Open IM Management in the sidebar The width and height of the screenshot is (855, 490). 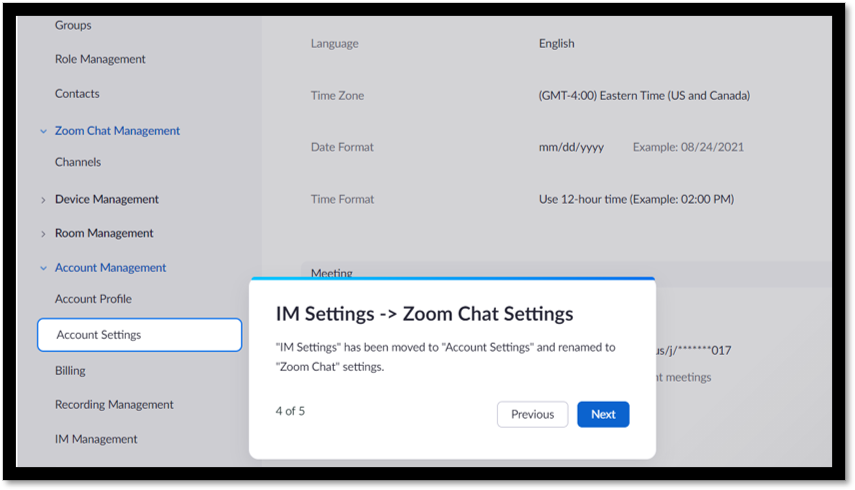(x=96, y=439)
